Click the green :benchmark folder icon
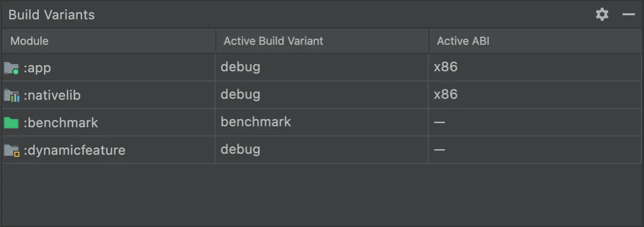This screenshot has height=227, width=644. (11, 123)
